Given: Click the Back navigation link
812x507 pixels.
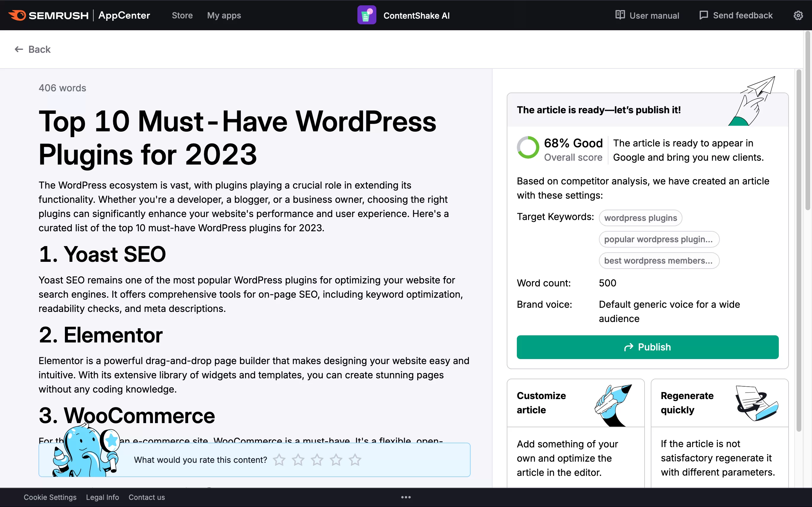Looking at the screenshot, I should point(33,50).
